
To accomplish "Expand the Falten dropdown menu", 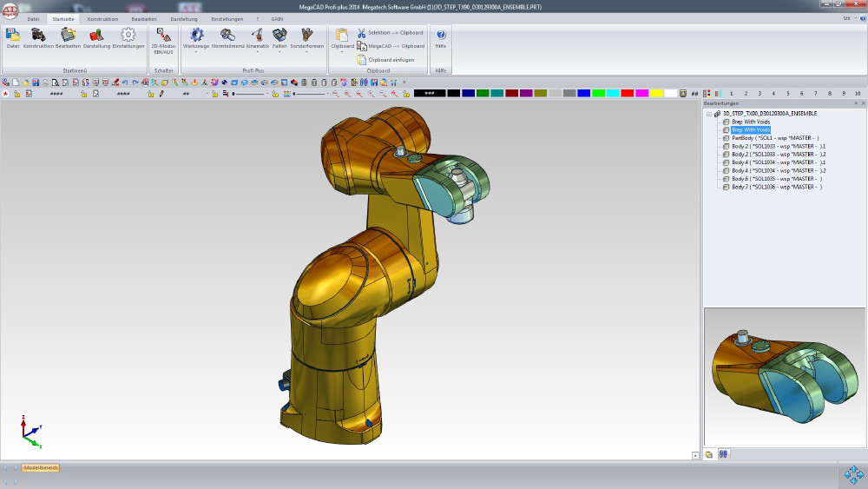I will (x=279, y=51).
